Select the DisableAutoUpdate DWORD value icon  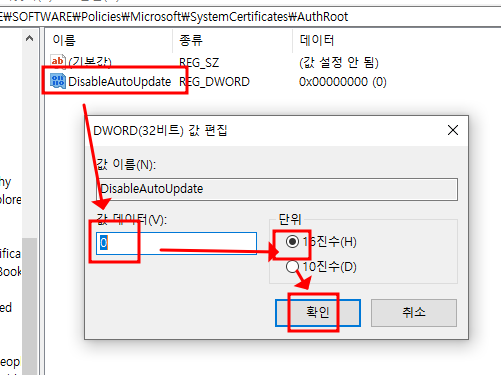[57, 81]
